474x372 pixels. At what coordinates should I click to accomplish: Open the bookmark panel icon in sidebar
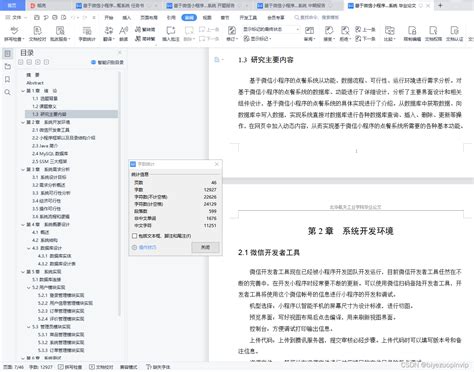pos(7,79)
